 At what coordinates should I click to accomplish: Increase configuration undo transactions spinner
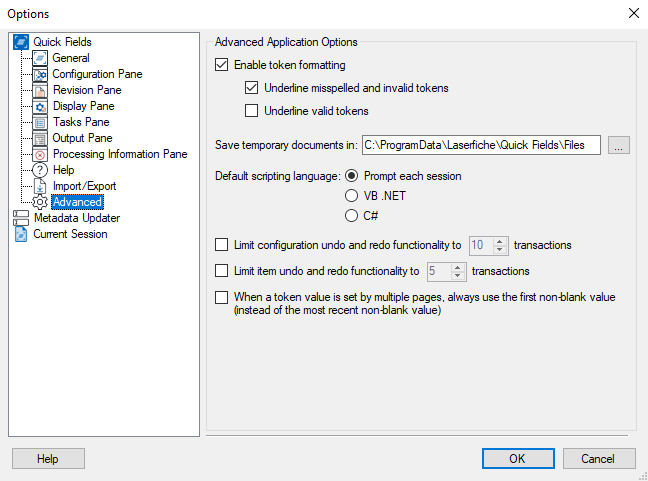(500, 241)
